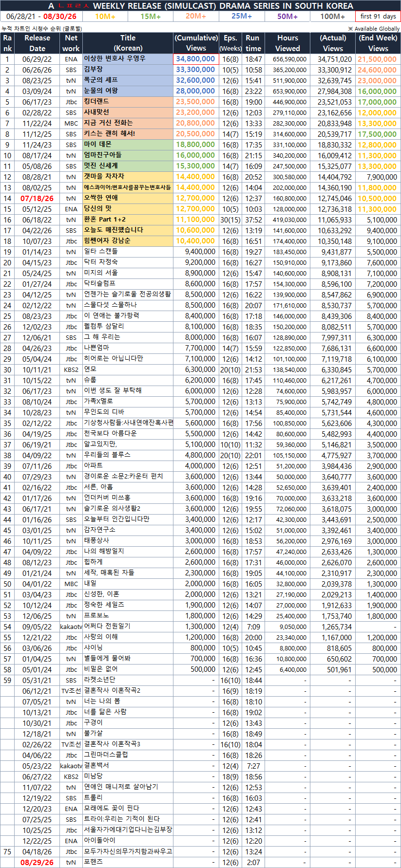Select the cumulative views cell 34,800,000
Screen dimensions: 401x868
196,59
